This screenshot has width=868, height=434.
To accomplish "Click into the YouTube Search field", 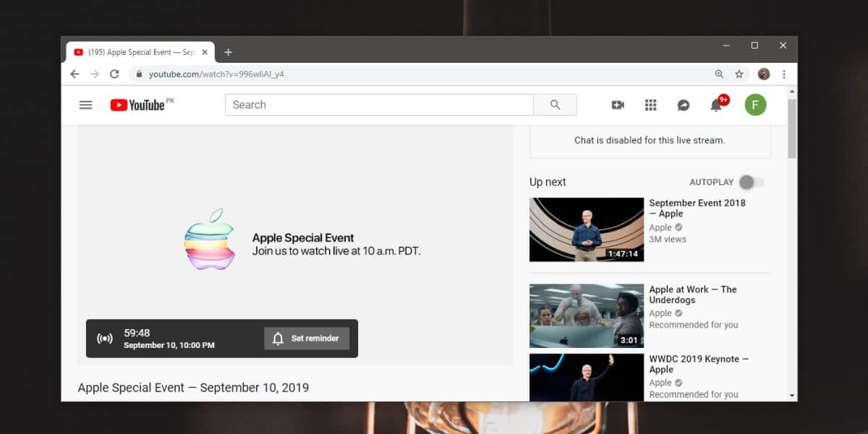I will click(379, 105).
